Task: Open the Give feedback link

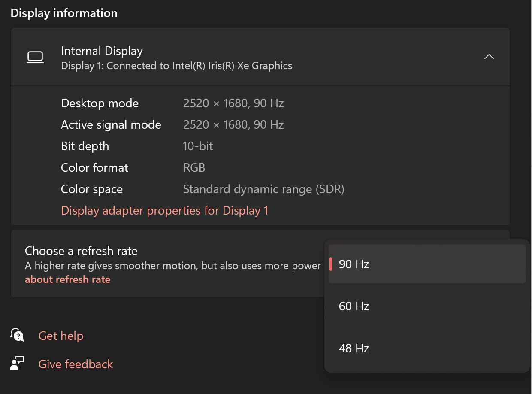Action: click(76, 364)
